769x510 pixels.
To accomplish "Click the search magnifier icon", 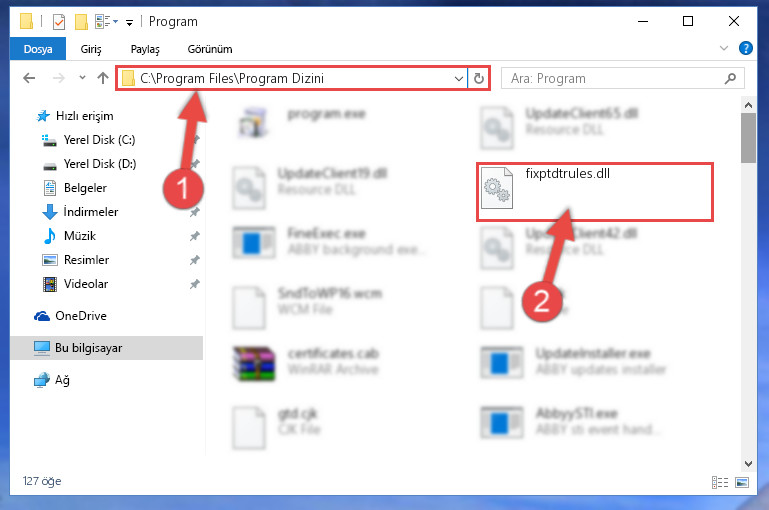I will click(730, 78).
